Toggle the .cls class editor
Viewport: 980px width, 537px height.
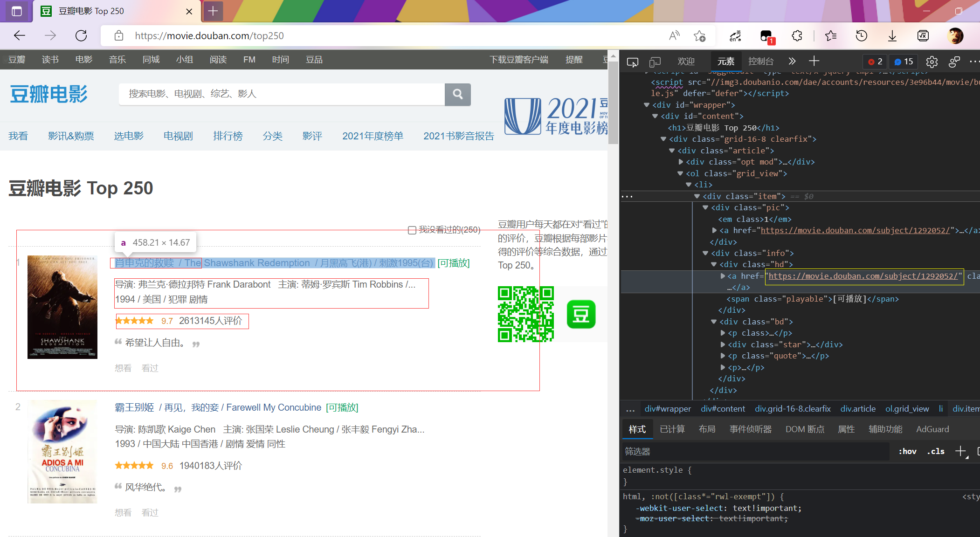click(x=936, y=451)
